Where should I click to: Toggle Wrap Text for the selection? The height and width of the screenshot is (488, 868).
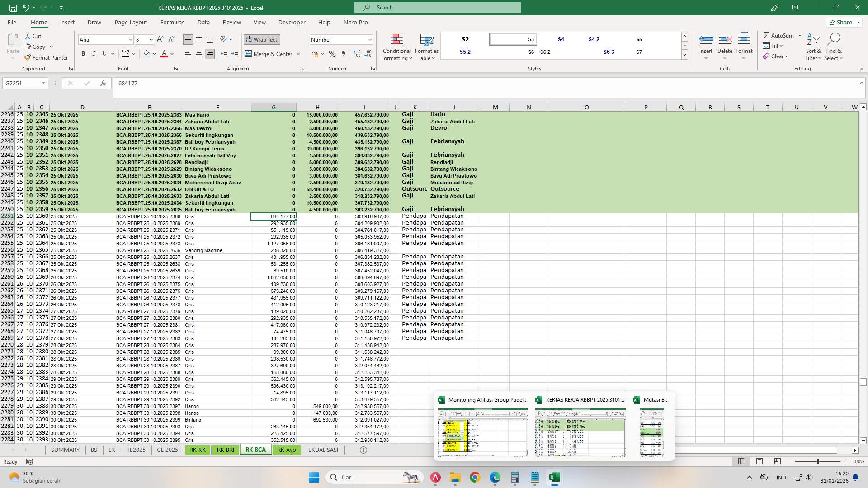pyautogui.click(x=262, y=39)
